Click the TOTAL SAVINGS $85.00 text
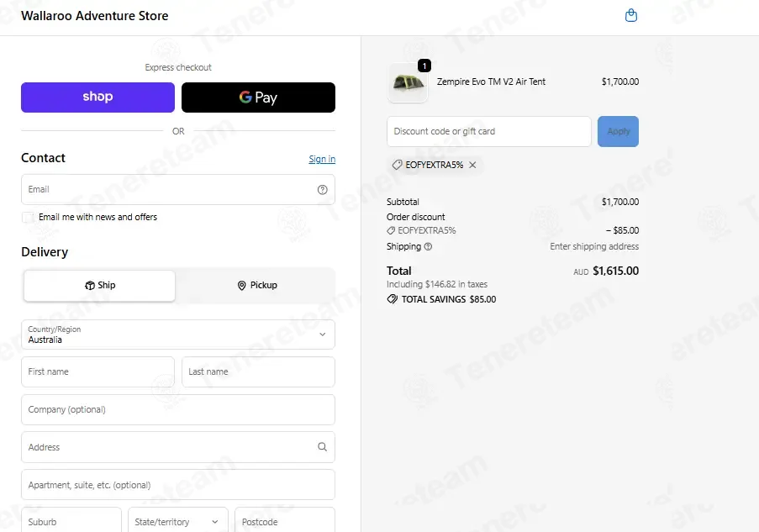This screenshot has width=759, height=532. [x=449, y=299]
